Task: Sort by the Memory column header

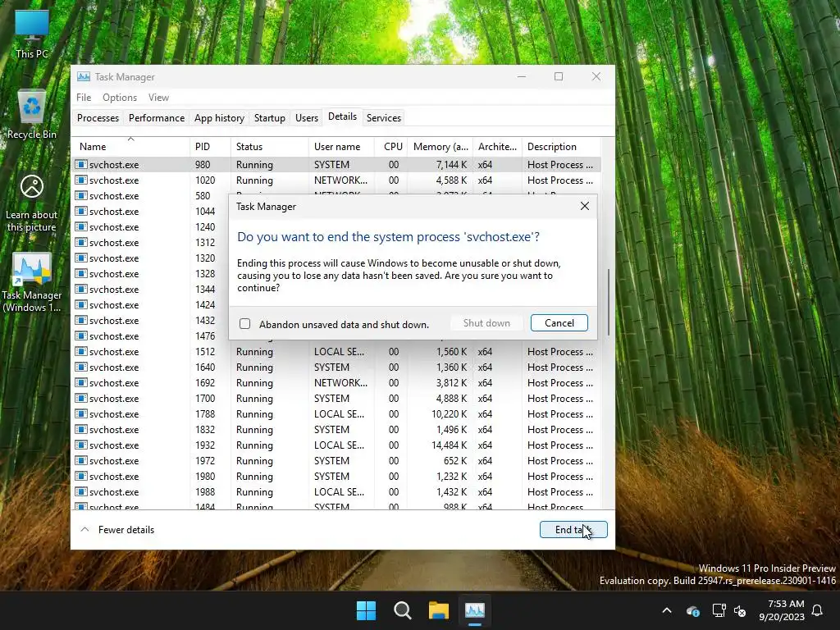Action: [441, 147]
